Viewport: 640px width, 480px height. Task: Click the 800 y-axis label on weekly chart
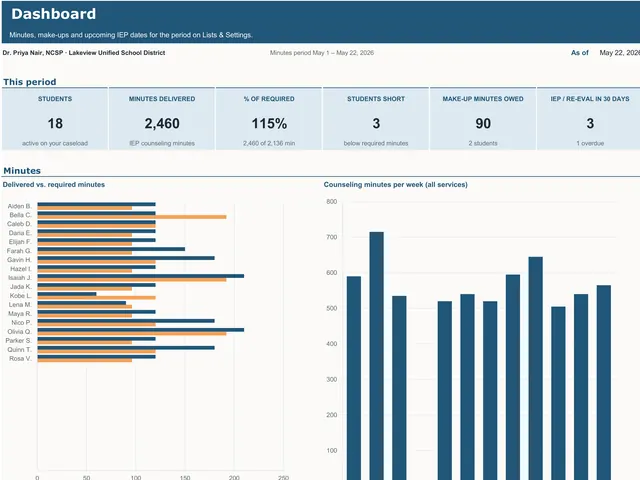pyautogui.click(x=331, y=202)
